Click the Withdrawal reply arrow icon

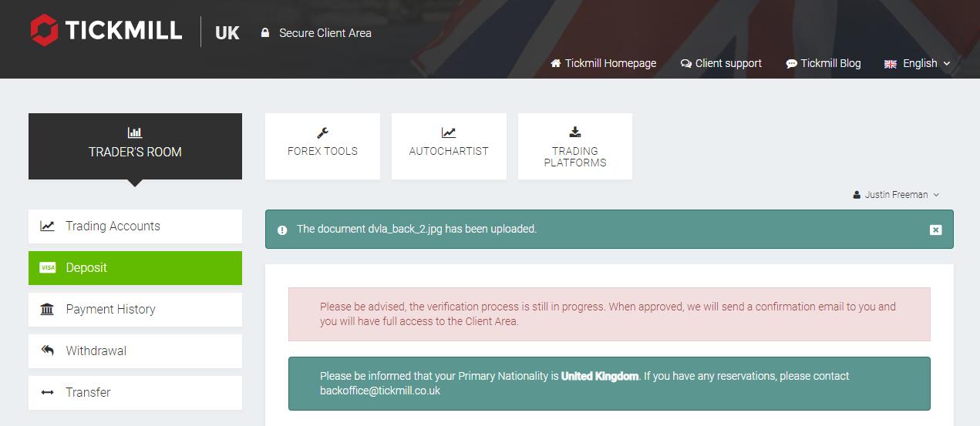48,351
